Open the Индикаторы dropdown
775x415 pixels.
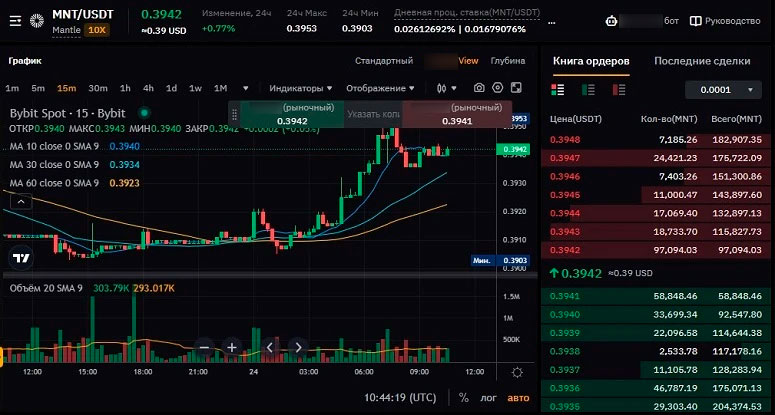(x=301, y=88)
